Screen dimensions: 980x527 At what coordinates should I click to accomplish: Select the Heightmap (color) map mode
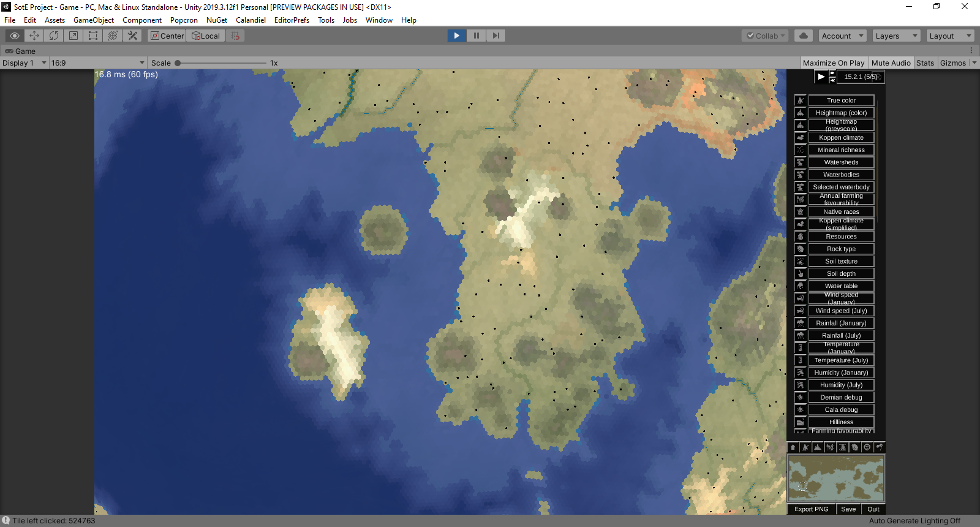pos(842,113)
